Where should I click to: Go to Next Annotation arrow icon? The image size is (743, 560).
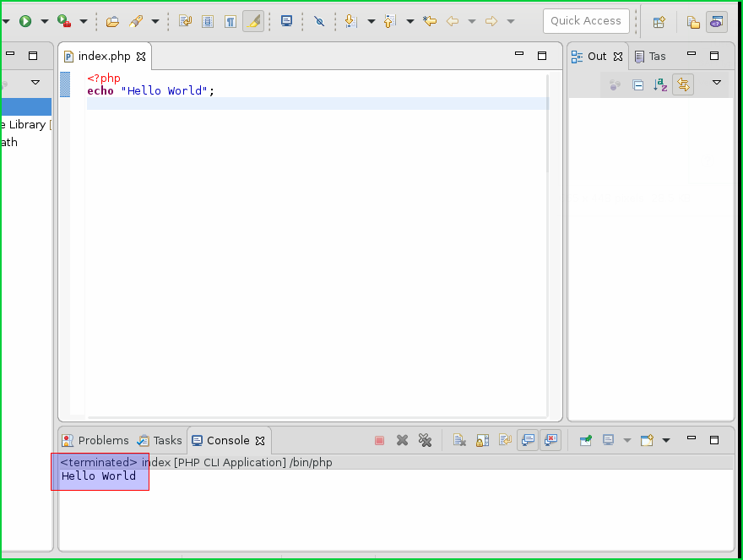(350, 21)
